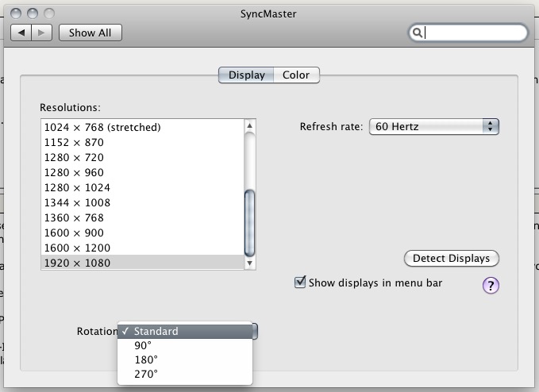Select resolution 1344 × 1008
539x392 pixels.
(142, 203)
